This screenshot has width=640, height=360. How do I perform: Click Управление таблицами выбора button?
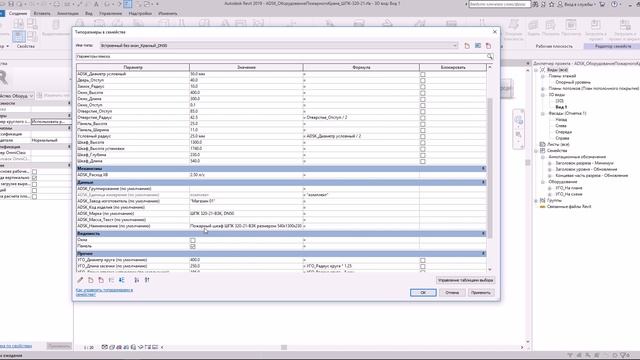click(x=465, y=280)
